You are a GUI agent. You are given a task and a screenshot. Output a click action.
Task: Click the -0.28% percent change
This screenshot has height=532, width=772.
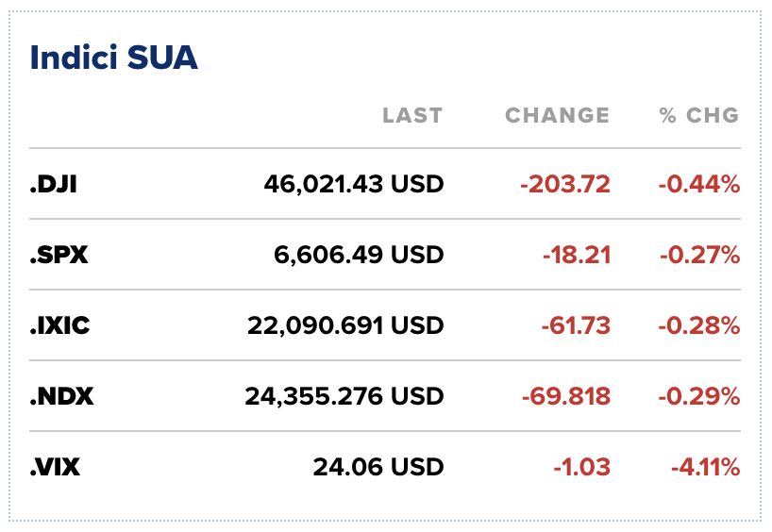[x=698, y=325]
